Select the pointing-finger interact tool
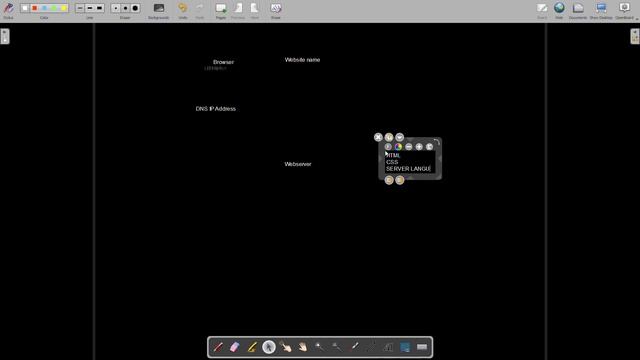Viewport: 640px width, 360px height. [286, 347]
